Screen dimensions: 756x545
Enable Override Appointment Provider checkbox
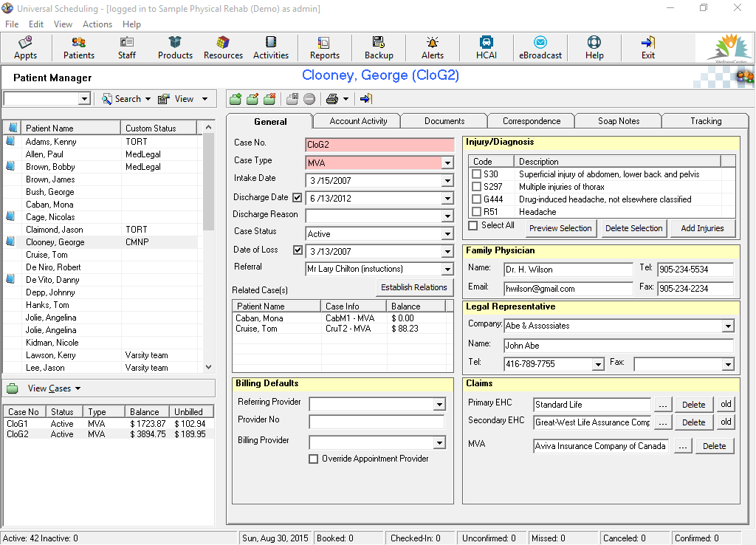pos(314,459)
